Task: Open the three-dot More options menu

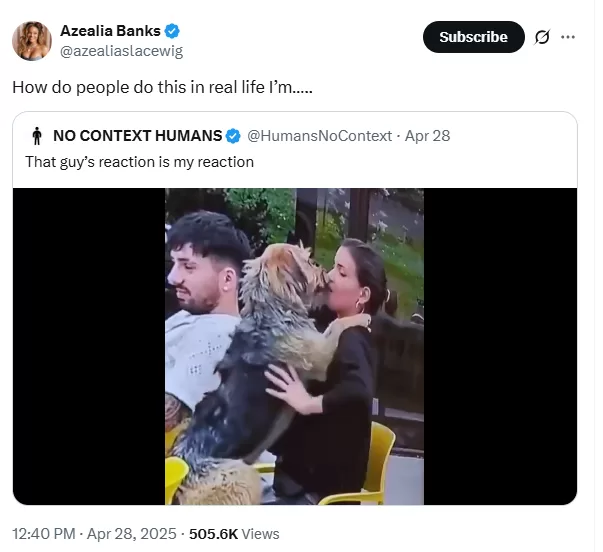Action: (x=568, y=37)
